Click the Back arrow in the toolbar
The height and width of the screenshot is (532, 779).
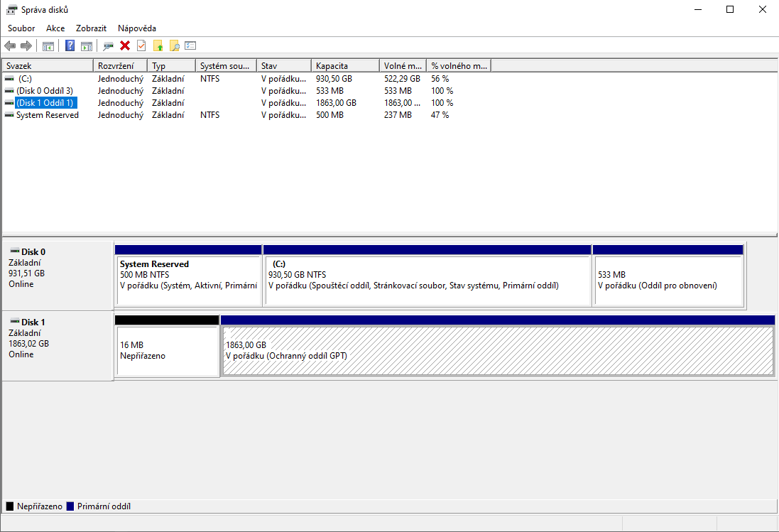click(10, 46)
